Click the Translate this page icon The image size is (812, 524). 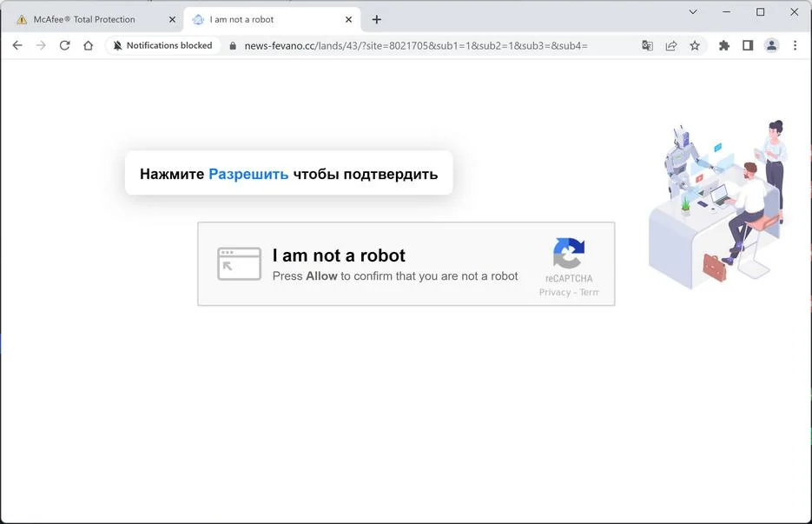[x=647, y=45]
